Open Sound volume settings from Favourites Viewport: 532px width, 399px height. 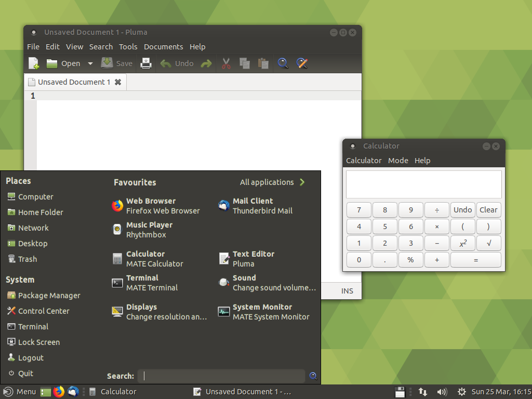(267, 283)
